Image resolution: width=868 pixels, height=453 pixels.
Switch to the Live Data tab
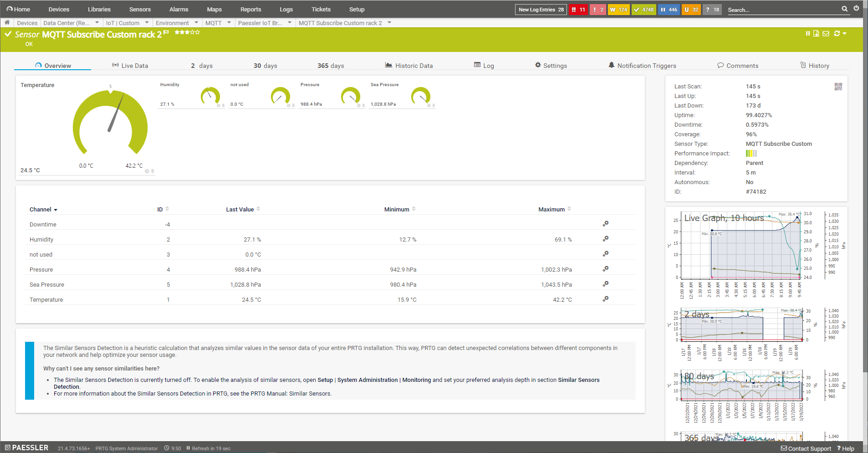coord(130,66)
